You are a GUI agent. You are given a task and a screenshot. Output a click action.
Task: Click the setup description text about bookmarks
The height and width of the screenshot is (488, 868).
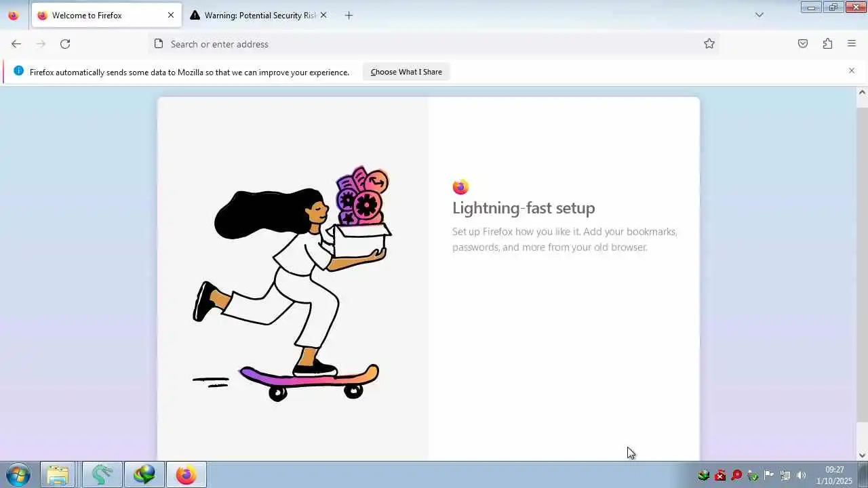click(x=565, y=239)
